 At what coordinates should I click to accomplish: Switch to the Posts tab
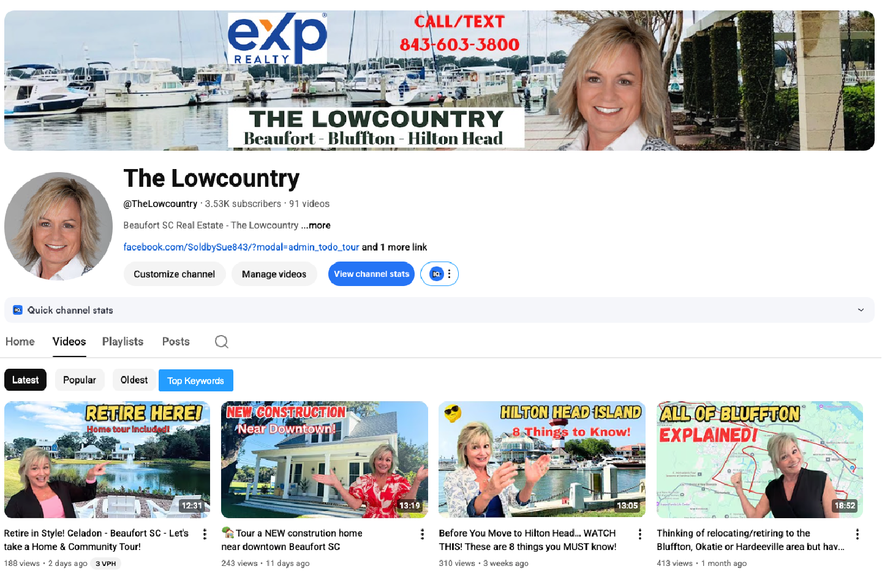tap(176, 342)
